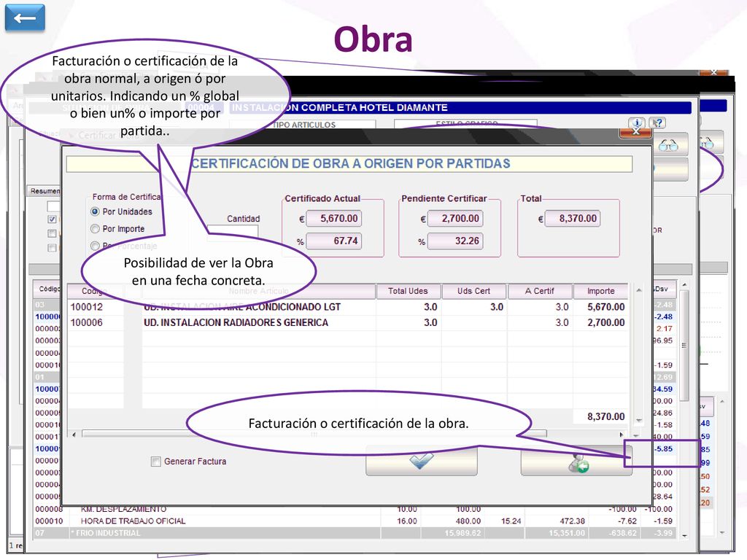
Task: Click the INSTALACION COMPLETA HOTEL DIAMANTE title bar
Action: (460, 108)
